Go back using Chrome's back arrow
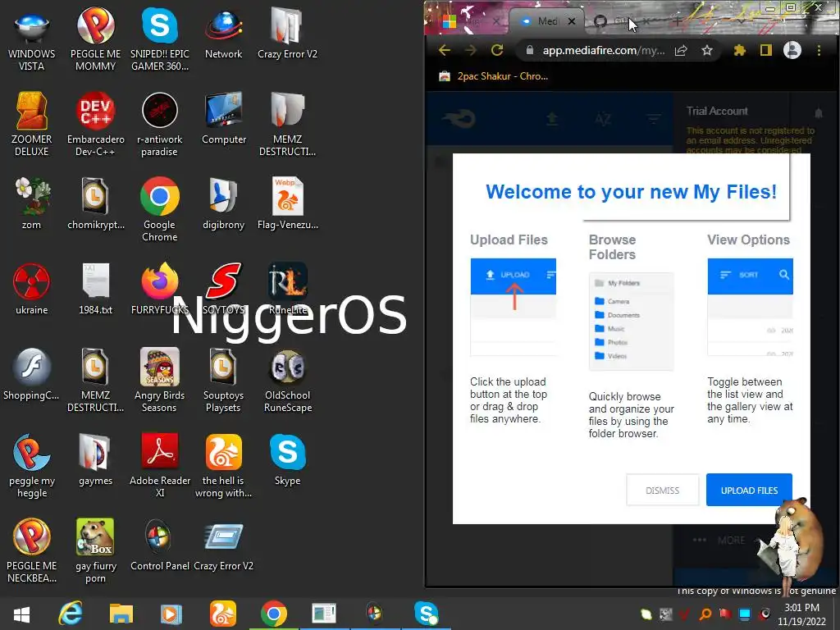Screen dimensions: 840x630 [444, 50]
